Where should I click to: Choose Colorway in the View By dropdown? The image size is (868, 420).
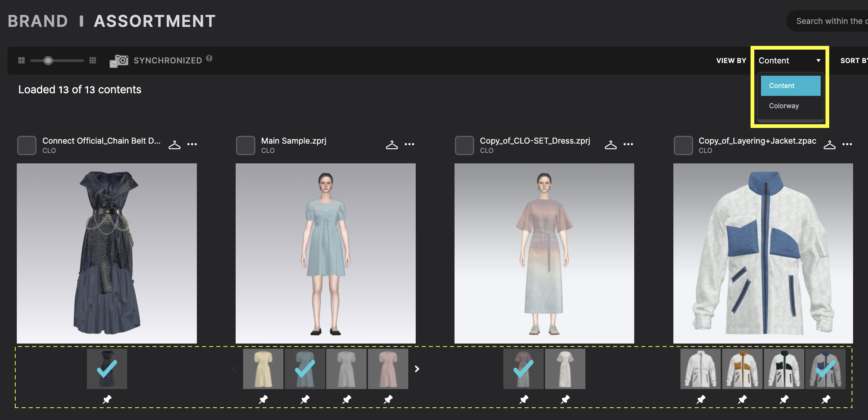[784, 106]
